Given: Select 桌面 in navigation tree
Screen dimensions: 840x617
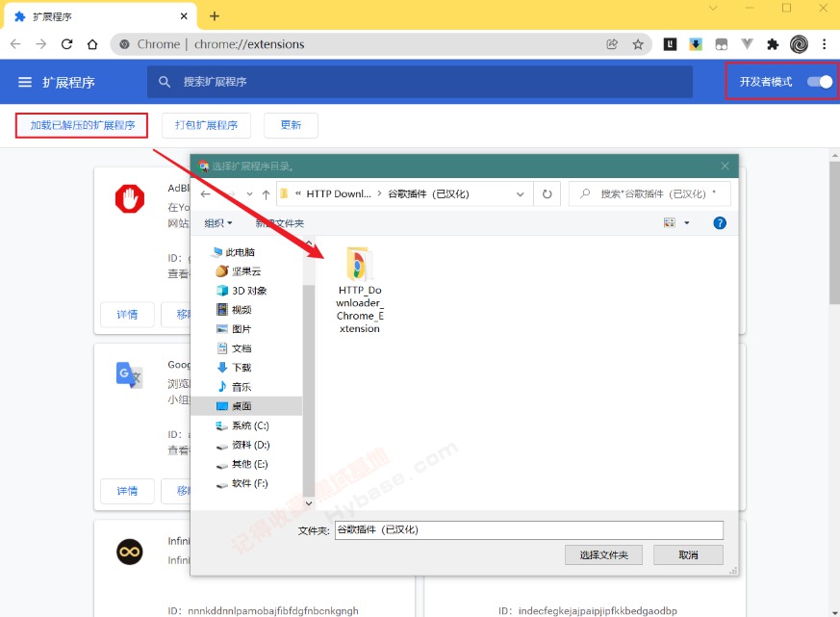Looking at the screenshot, I should click(x=246, y=406).
